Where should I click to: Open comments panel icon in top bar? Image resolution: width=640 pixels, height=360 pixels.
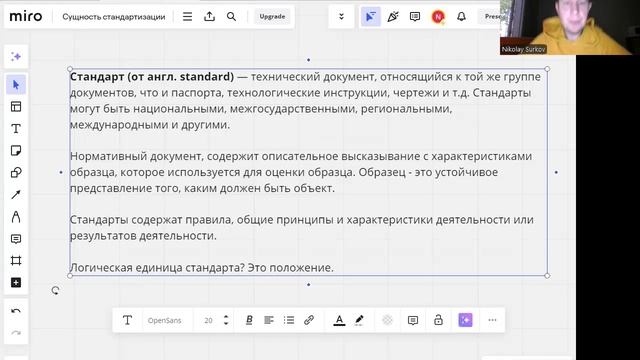pyautogui.click(x=415, y=17)
